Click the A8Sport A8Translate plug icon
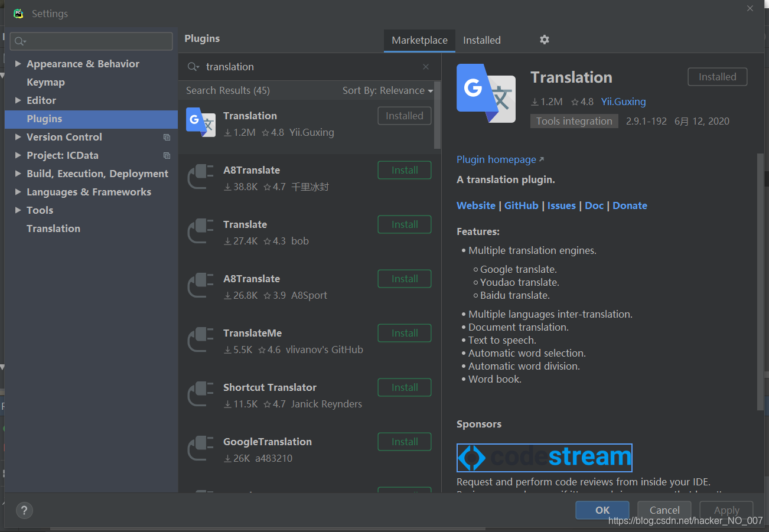 (201, 285)
